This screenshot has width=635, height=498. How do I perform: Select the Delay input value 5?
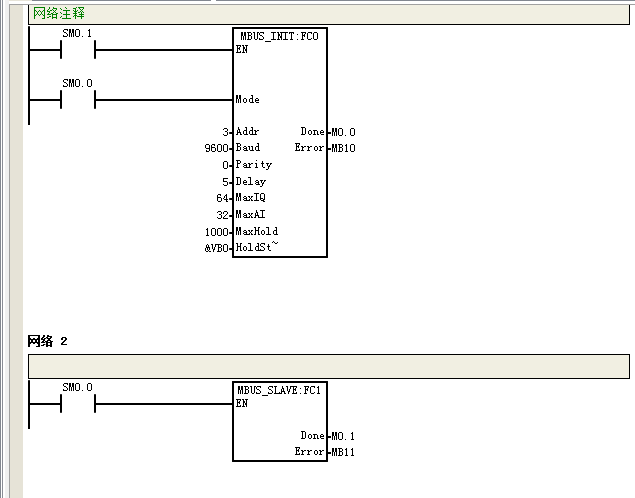coord(226,182)
